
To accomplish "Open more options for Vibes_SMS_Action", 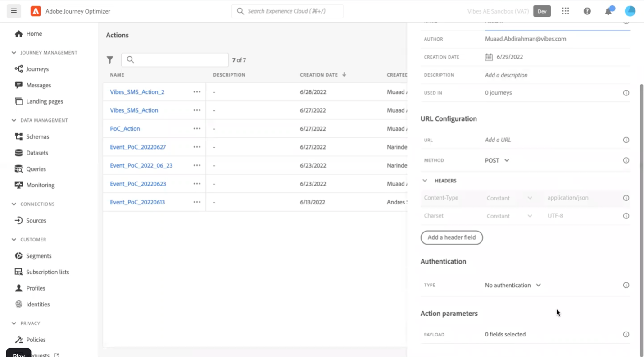I will click(197, 110).
